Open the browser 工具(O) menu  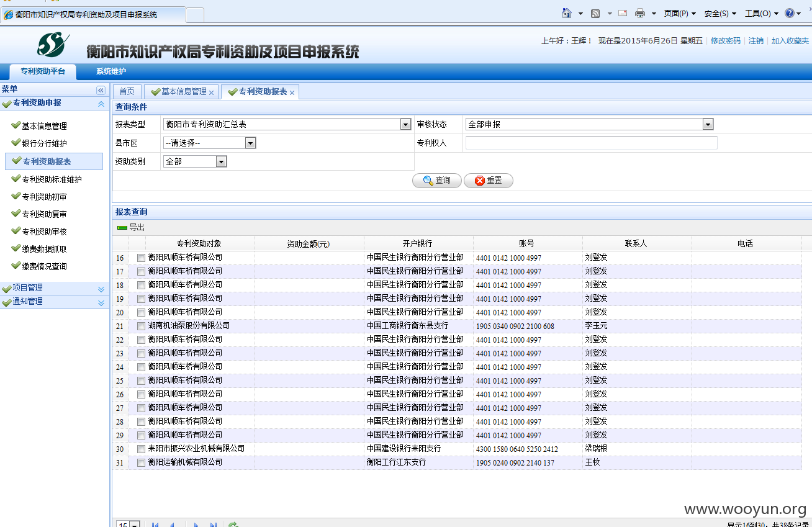761,13
